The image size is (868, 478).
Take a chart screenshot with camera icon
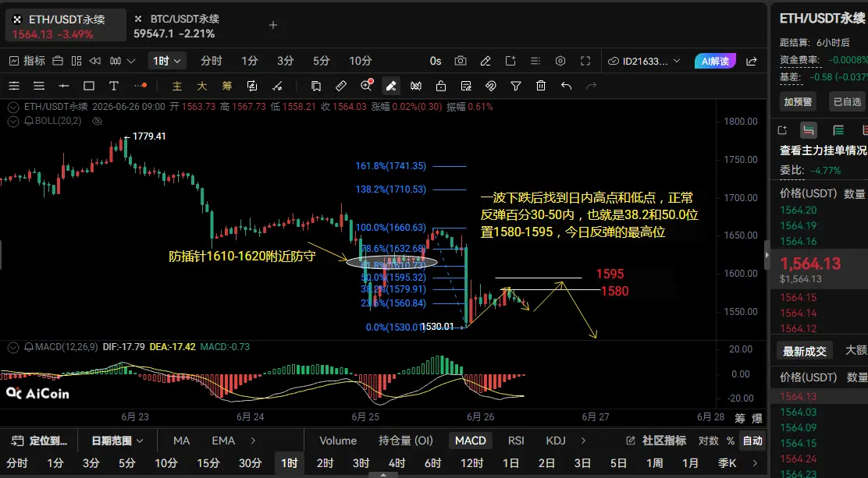point(461,61)
